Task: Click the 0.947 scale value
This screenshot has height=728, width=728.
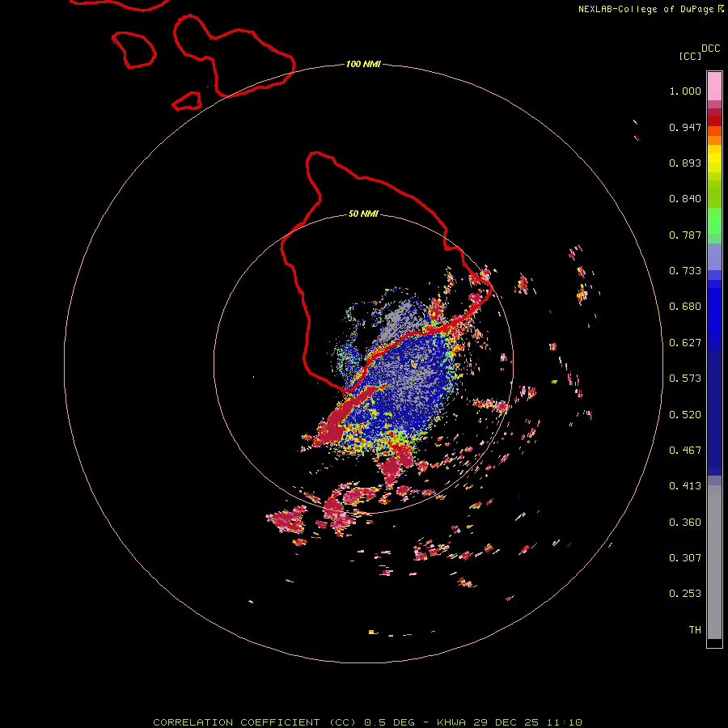Action: pos(685,127)
